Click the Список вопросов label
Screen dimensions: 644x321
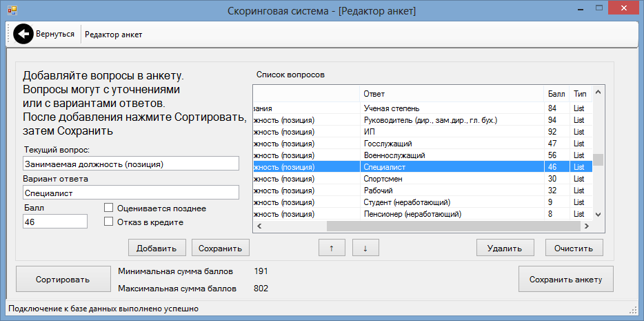coord(290,75)
